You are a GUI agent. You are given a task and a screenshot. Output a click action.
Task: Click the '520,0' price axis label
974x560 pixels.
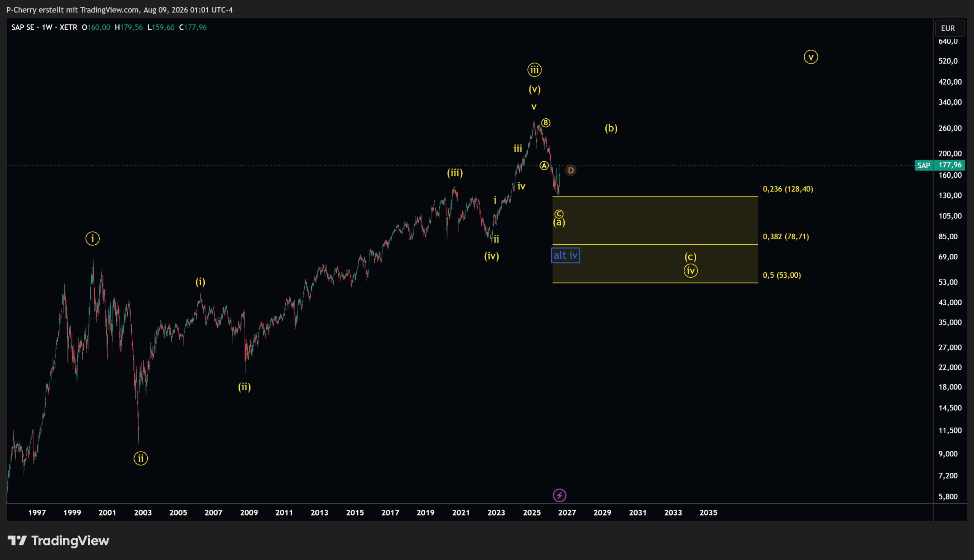[948, 61]
